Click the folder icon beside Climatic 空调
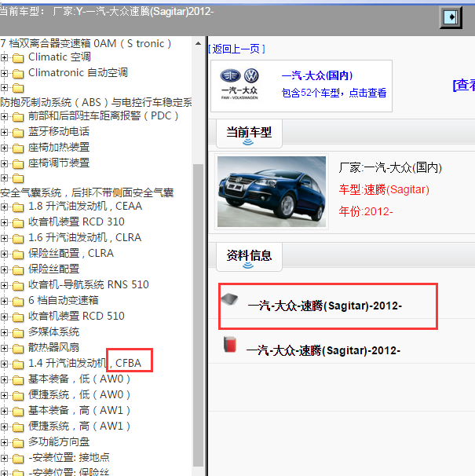The image size is (475, 476). coord(18,57)
